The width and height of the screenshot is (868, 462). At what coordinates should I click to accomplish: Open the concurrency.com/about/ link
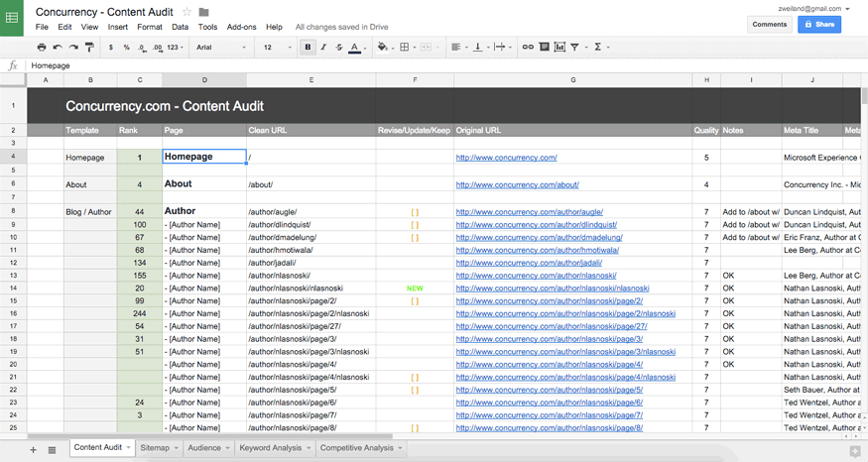point(517,184)
